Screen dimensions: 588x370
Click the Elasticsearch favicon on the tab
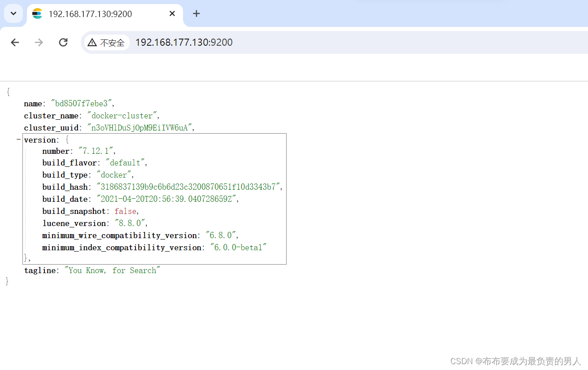click(x=37, y=14)
